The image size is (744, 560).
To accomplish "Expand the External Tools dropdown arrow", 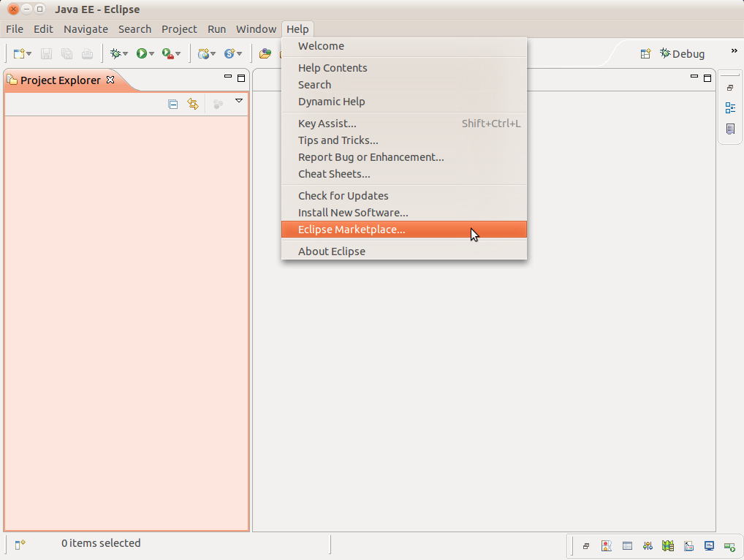I will click(178, 53).
